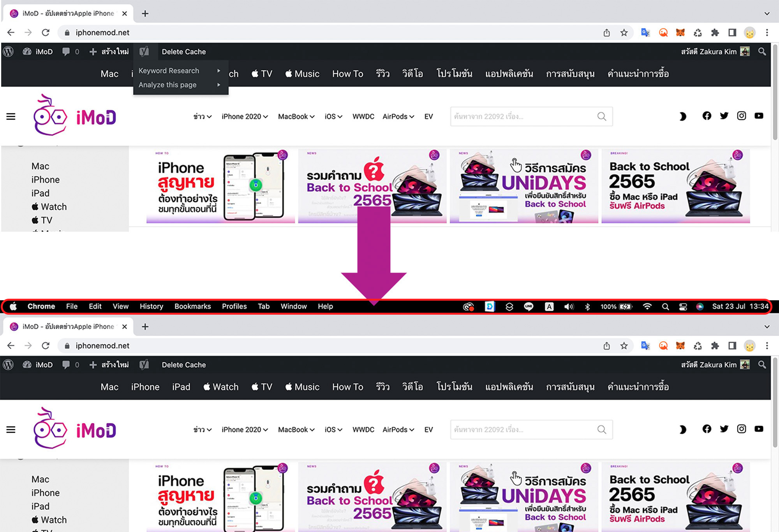The height and width of the screenshot is (532, 779).
Task: Expand MacBook dropdown in lower browser's site menu
Action: pyautogui.click(x=296, y=430)
